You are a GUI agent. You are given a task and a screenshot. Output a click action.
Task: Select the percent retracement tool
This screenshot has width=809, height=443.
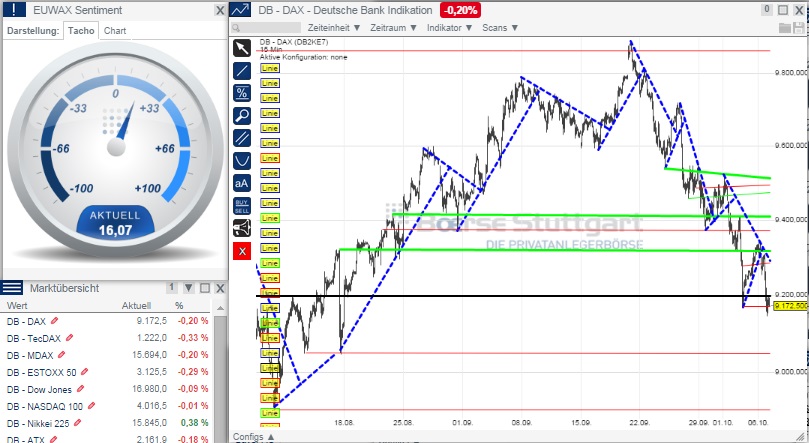tap(242, 93)
